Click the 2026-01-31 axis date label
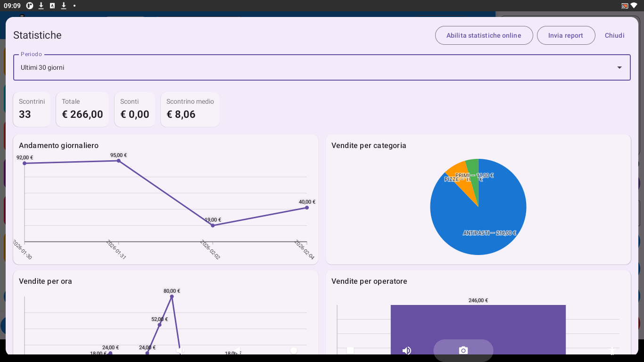Viewport: 644px width, 362px height. (x=116, y=250)
